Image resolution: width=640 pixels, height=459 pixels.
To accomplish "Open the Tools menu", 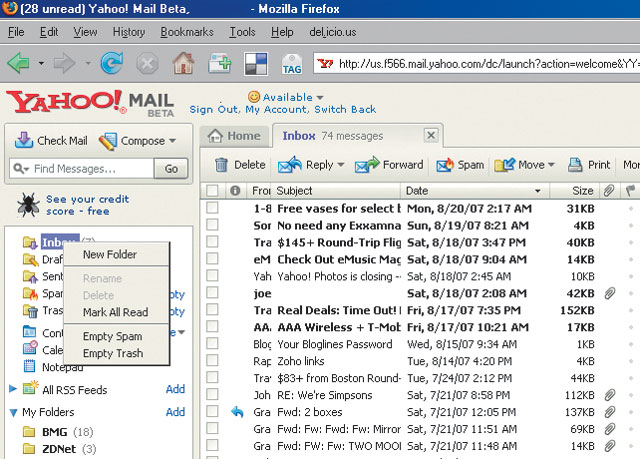I will pyautogui.click(x=242, y=32).
